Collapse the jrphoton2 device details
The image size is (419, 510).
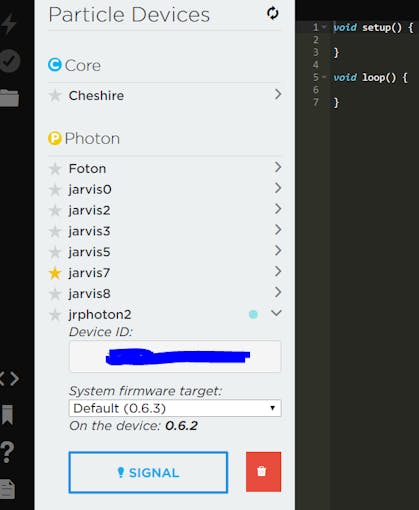coord(276,313)
